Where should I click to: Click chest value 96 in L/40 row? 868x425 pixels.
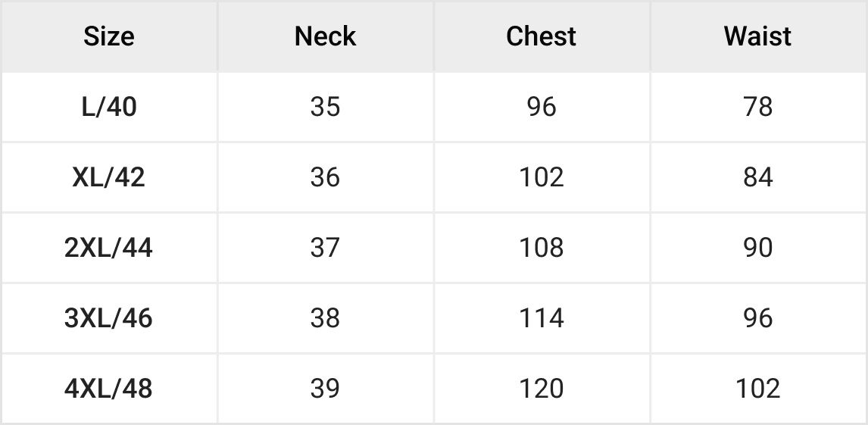tap(541, 107)
